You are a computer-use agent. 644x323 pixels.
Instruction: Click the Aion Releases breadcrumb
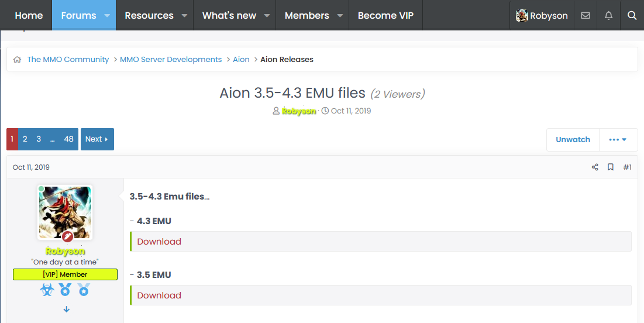point(287,60)
